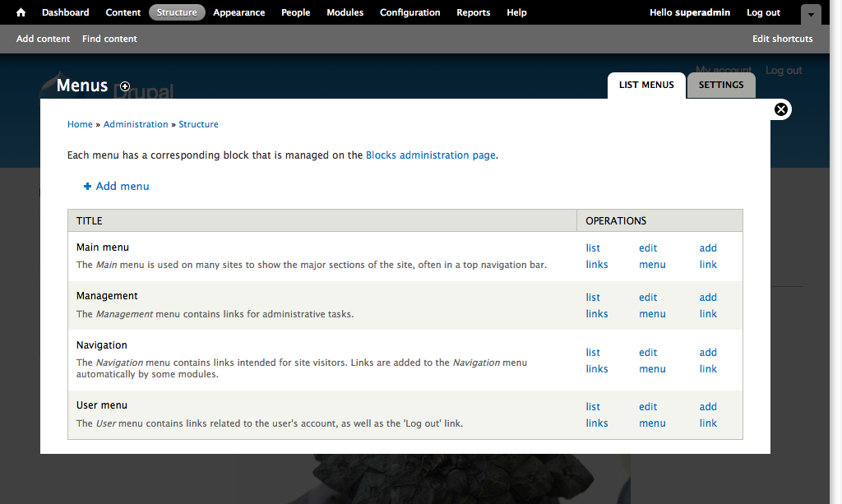Click the home icon in admin toolbar

pyautogui.click(x=21, y=12)
